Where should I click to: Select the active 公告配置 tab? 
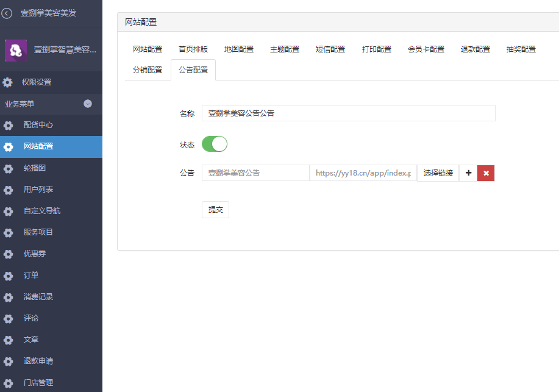click(193, 70)
